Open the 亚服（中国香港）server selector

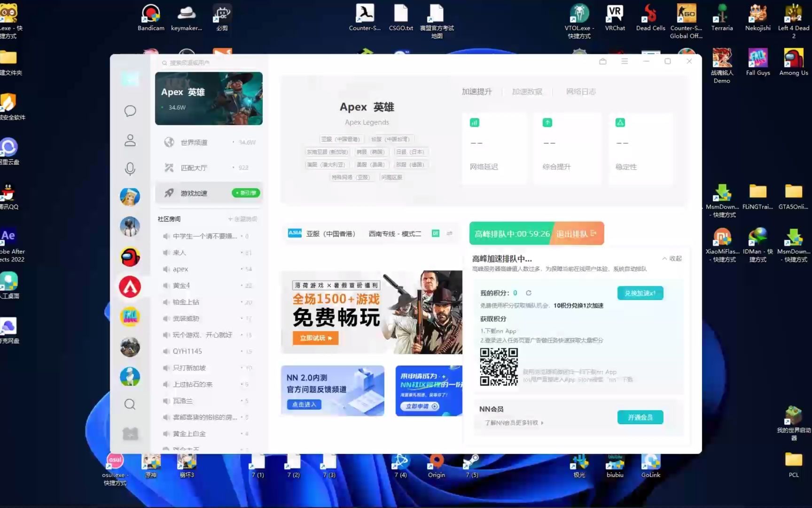click(322, 233)
